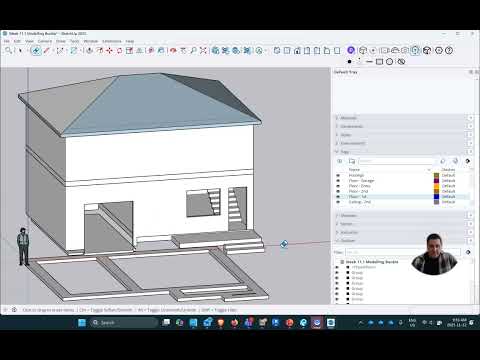
Task: Open the Edit menu
Action: tap(17, 41)
